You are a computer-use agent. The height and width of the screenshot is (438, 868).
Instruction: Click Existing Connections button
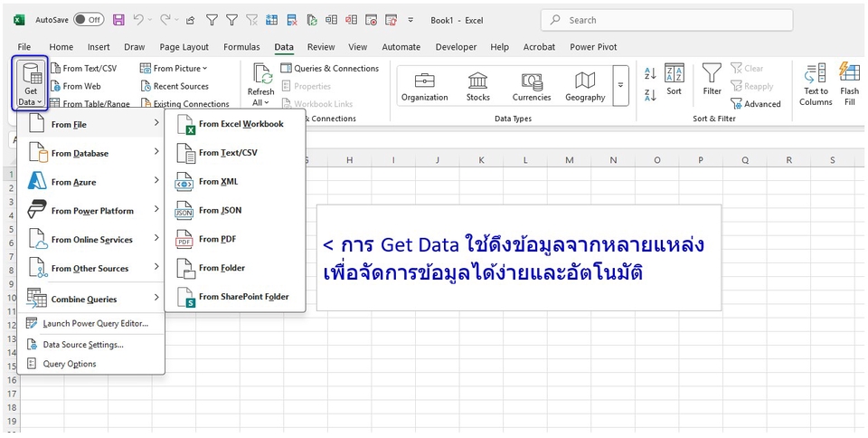pos(184,103)
